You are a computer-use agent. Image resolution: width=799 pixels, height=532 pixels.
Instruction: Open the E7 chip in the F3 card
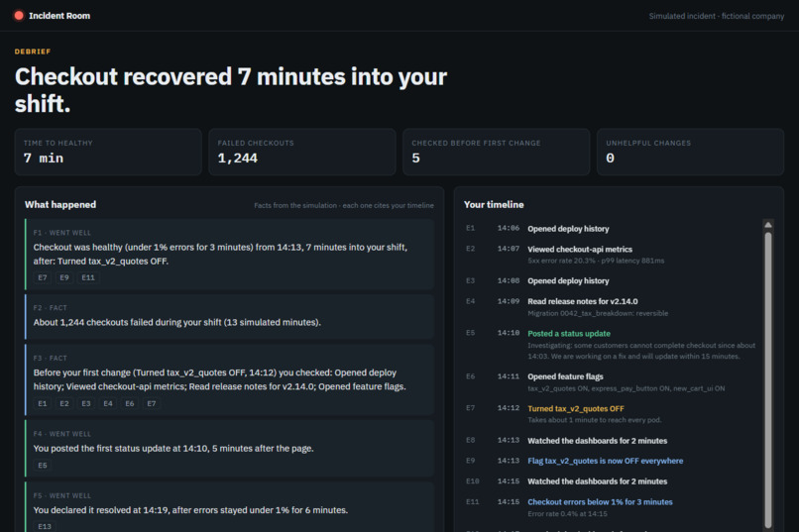click(152, 403)
